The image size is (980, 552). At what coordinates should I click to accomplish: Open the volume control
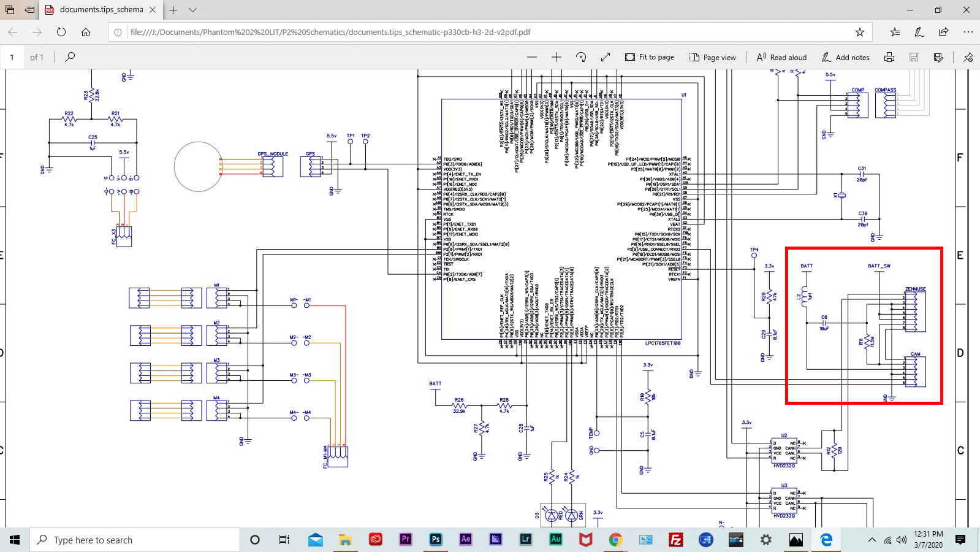(902, 540)
